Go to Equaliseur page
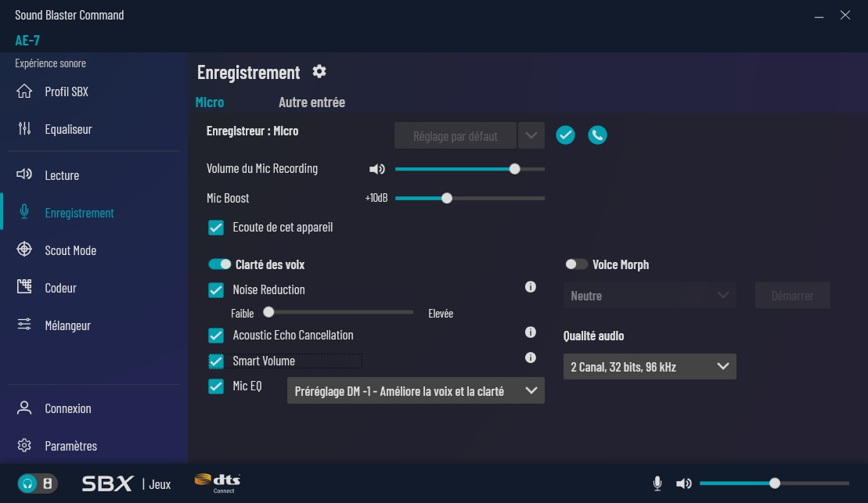 pos(68,129)
